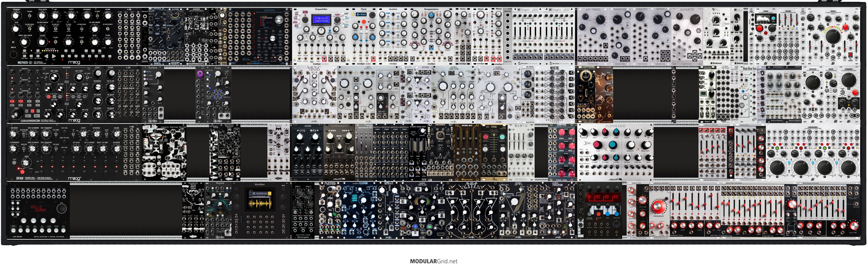
Task: Select the Pachinko module
Action: click(x=440, y=152)
